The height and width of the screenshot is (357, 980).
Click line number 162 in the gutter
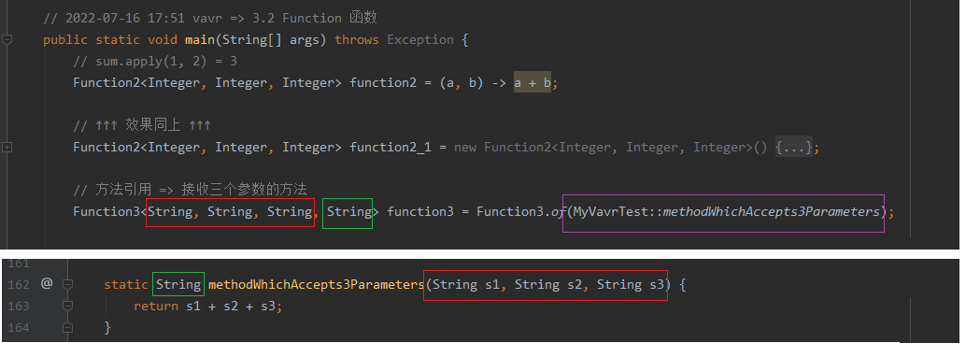[18, 284]
